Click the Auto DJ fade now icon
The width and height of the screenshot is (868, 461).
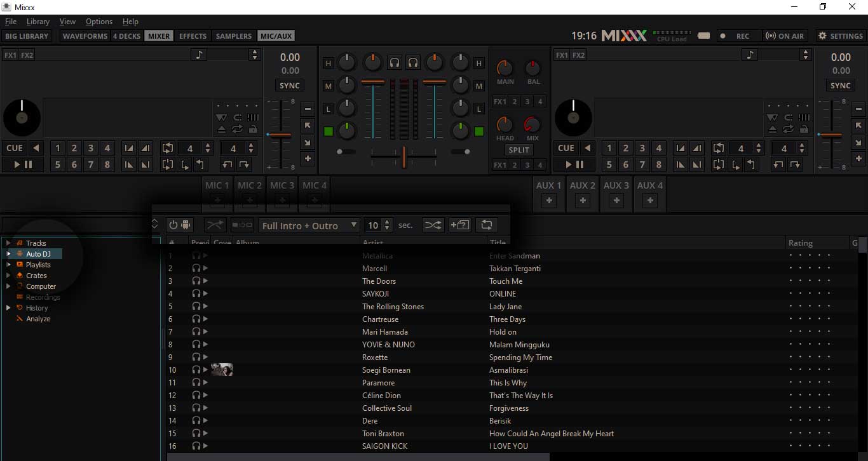coord(215,225)
